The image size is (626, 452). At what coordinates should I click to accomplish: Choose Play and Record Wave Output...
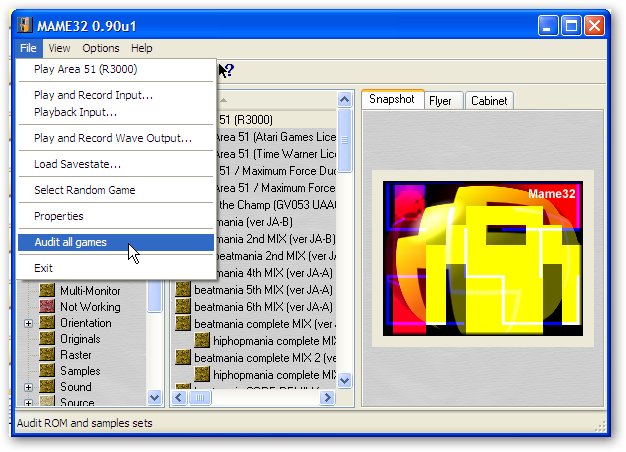pyautogui.click(x=116, y=138)
